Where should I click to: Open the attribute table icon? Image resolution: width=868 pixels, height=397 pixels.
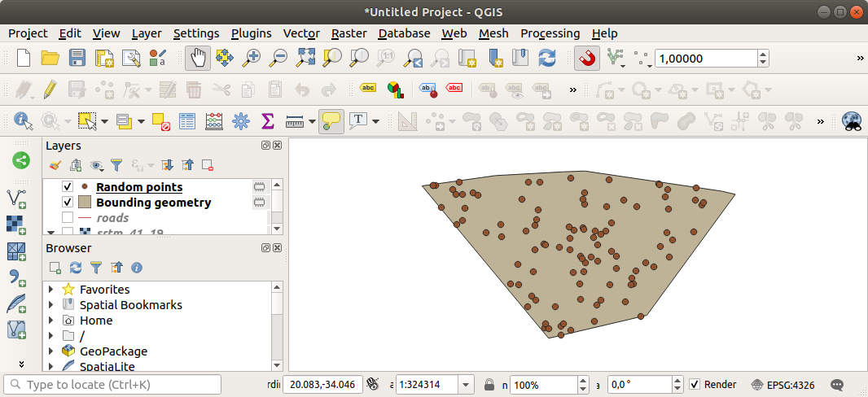tap(187, 121)
